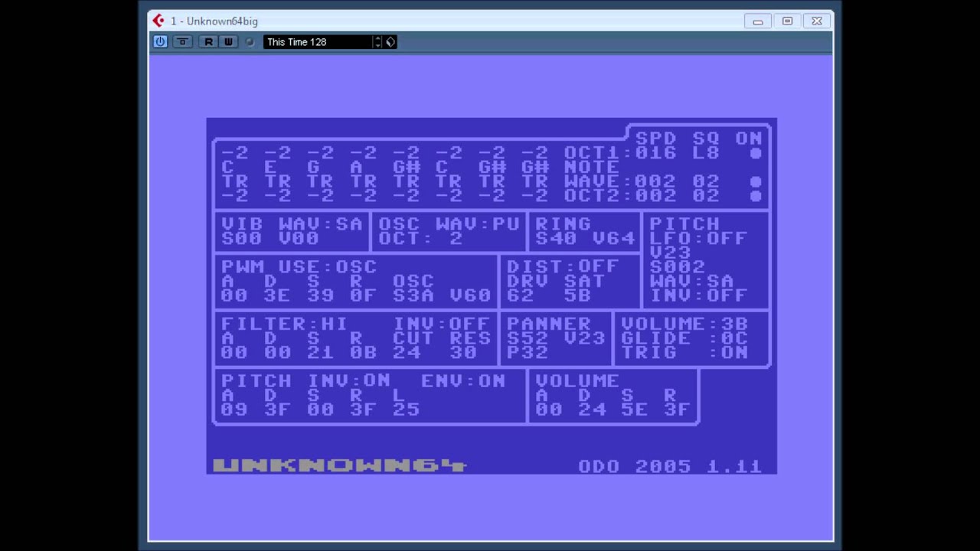Adjust the VOLUME :3B value
Viewport: 980px width, 551px height.
[x=684, y=324]
